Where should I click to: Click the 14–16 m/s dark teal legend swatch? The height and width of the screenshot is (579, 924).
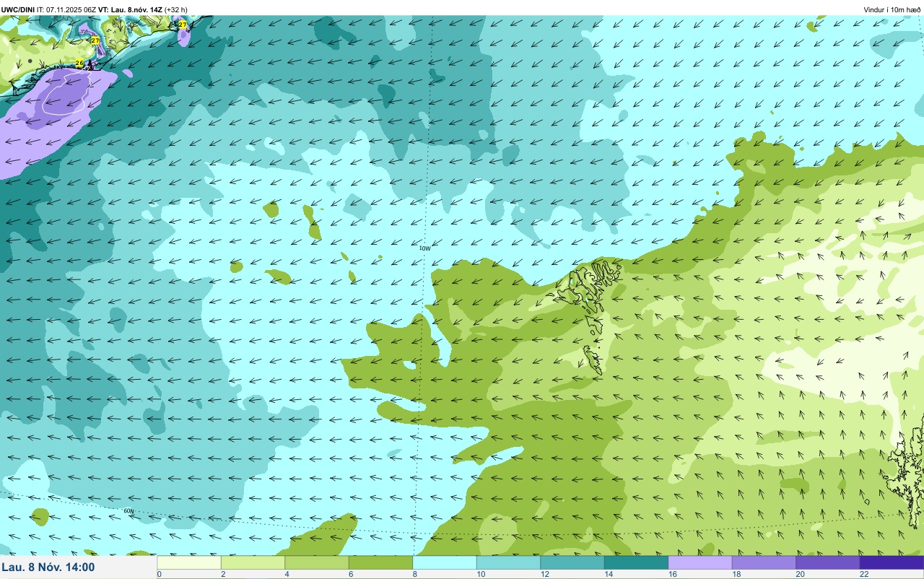pyautogui.click(x=636, y=562)
